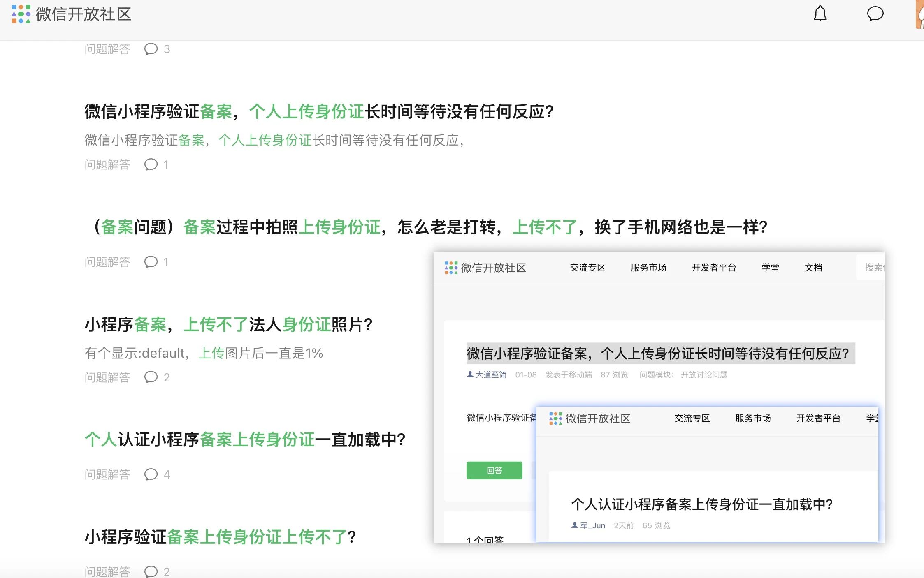This screenshot has height=578, width=924.
Task: Open post 小程序验证备案上传身份证上传不了
Action: (x=220, y=537)
